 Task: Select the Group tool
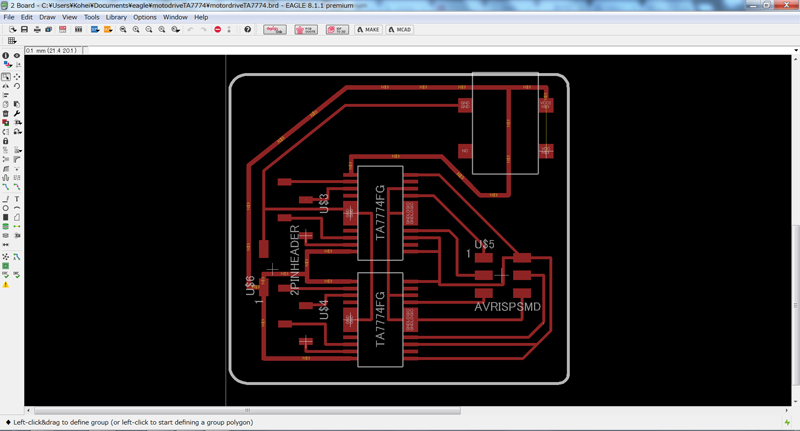point(6,77)
